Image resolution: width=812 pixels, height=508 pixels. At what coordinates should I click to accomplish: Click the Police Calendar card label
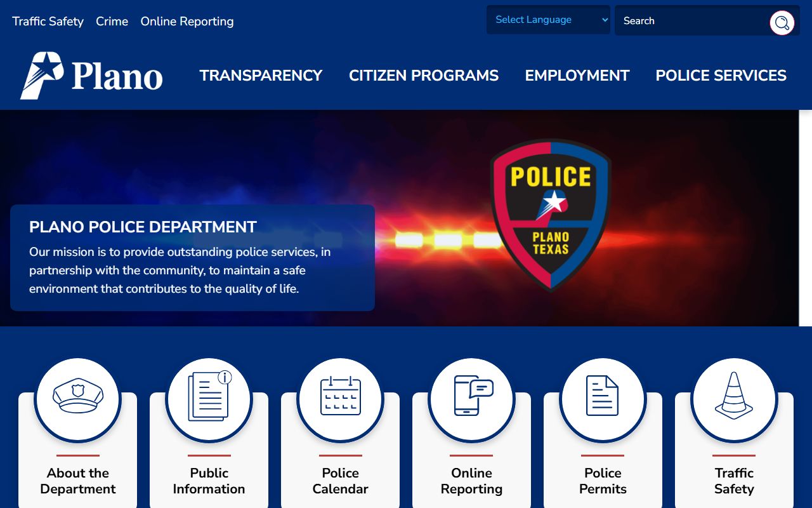pos(340,481)
